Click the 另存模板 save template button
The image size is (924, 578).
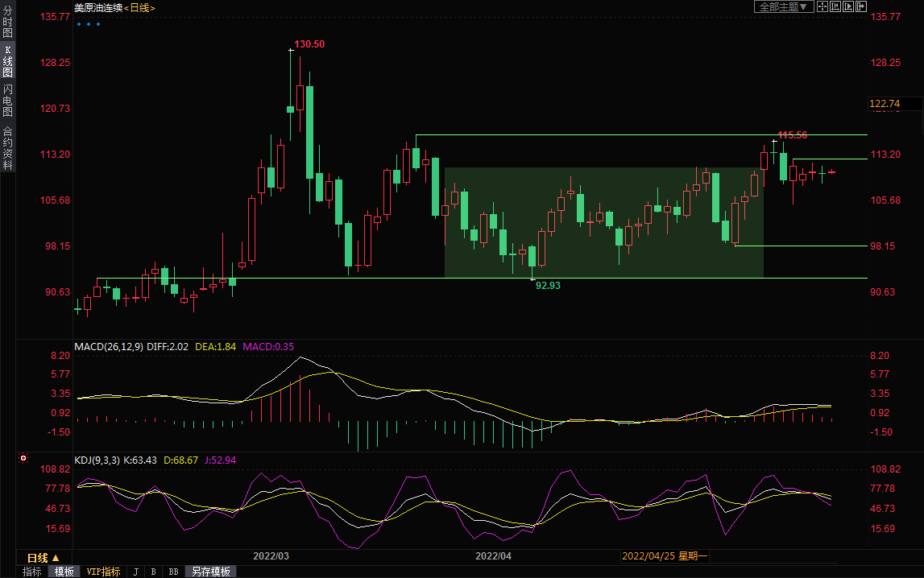(x=210, y=572)
